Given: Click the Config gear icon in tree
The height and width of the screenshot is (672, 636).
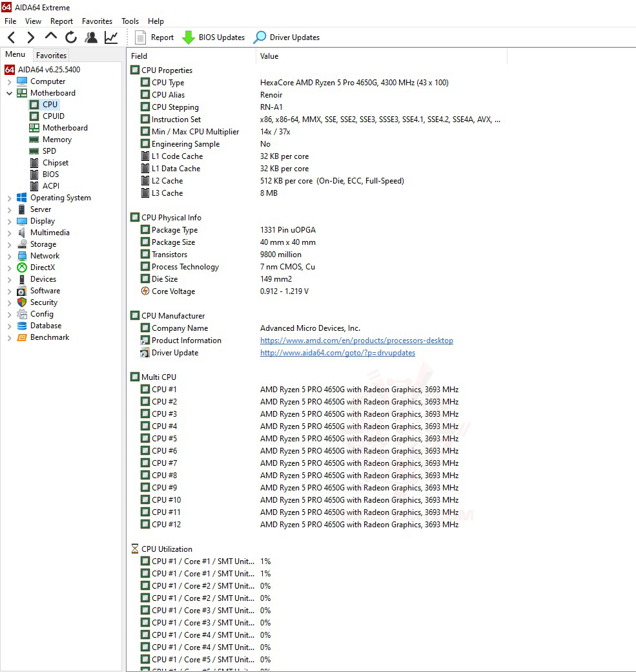Looking at the screenshot, I should point(22,314).
